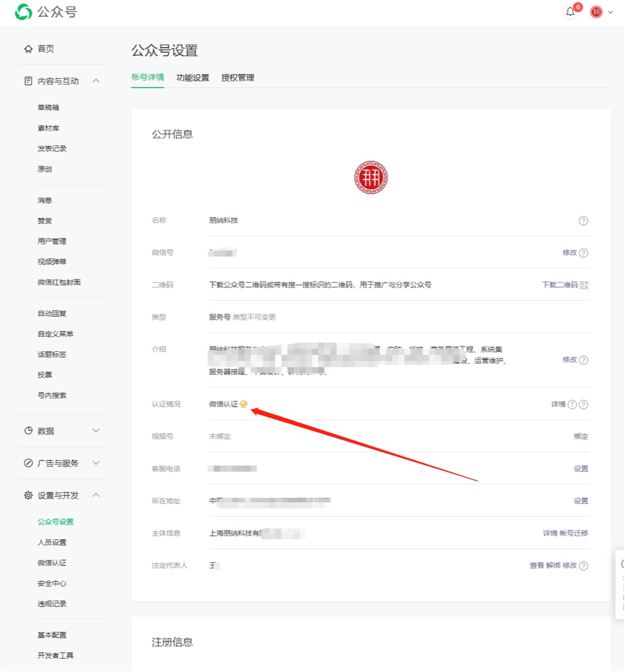The height and width of the screenshot is (672, 625).
Task: Click 详情 in 认证情况 row
Action: [x=558, y=405]
